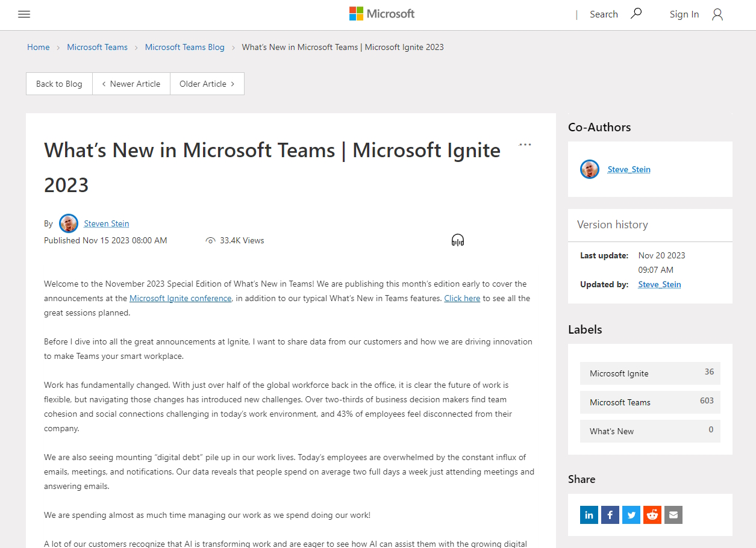Screen dimensions: 756x548
Task: Open the Microsoft Ignite conference link
Action: click(x=180, y=298)
